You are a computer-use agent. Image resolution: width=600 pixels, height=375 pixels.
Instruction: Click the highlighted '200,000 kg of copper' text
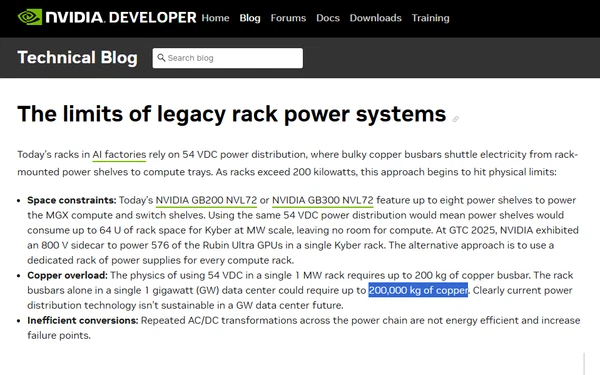418,290
